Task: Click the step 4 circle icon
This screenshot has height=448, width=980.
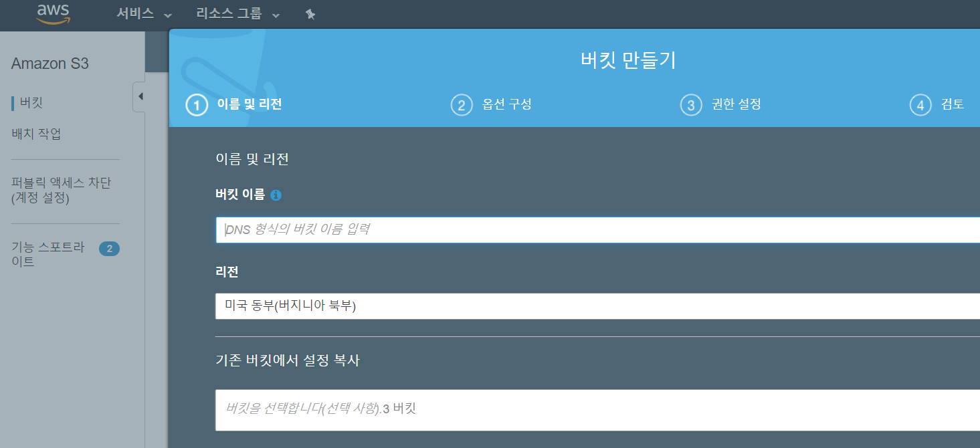Action: [x=920, y=105]
